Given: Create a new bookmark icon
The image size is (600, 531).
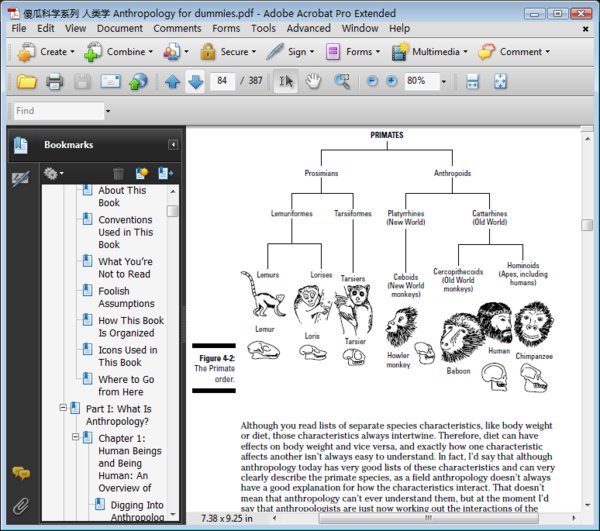Looking at the screenshot, I should (142, 173).
